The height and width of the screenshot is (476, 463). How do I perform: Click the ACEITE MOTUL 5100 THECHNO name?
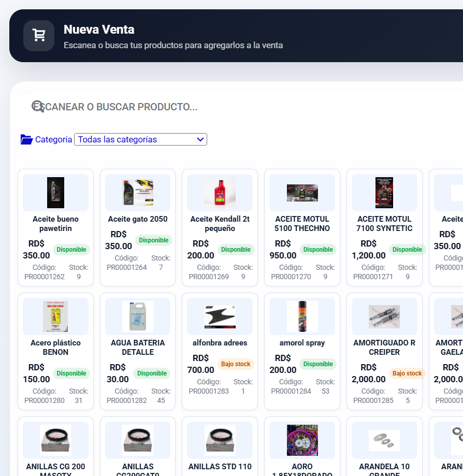[x=302, y=223]
